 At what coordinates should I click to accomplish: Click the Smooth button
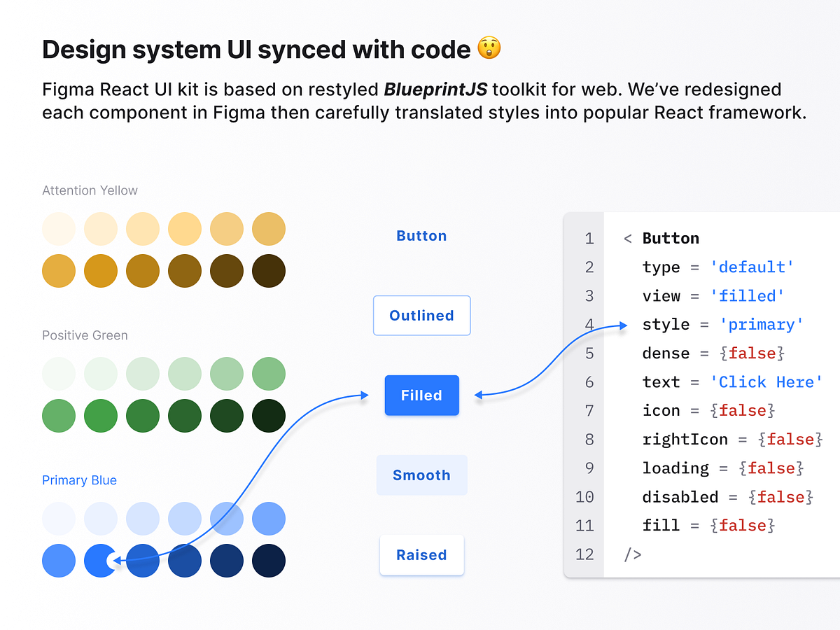click(421, 475)
